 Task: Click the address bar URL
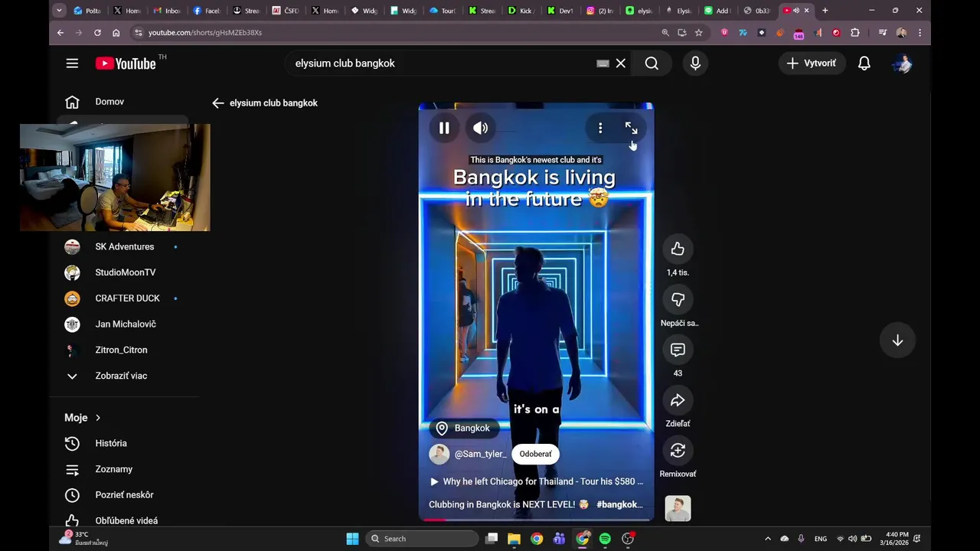[205, 33]
